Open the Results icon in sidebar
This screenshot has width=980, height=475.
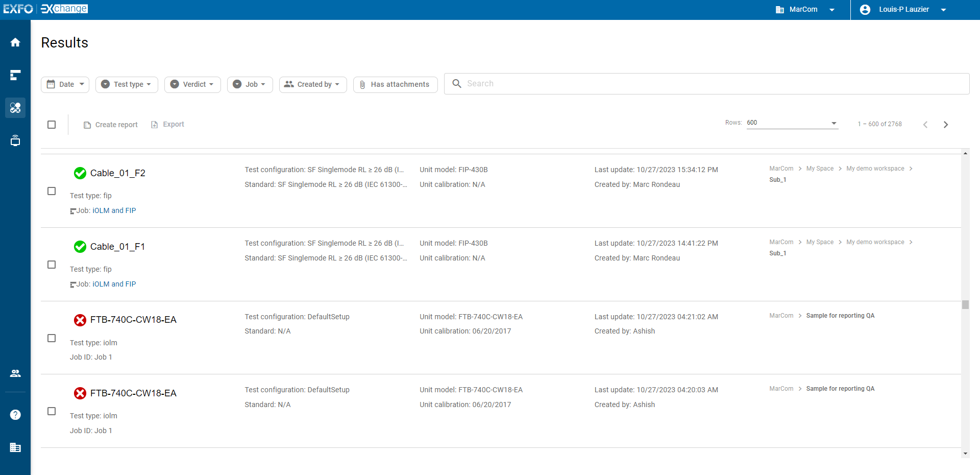tap(15, 108)
